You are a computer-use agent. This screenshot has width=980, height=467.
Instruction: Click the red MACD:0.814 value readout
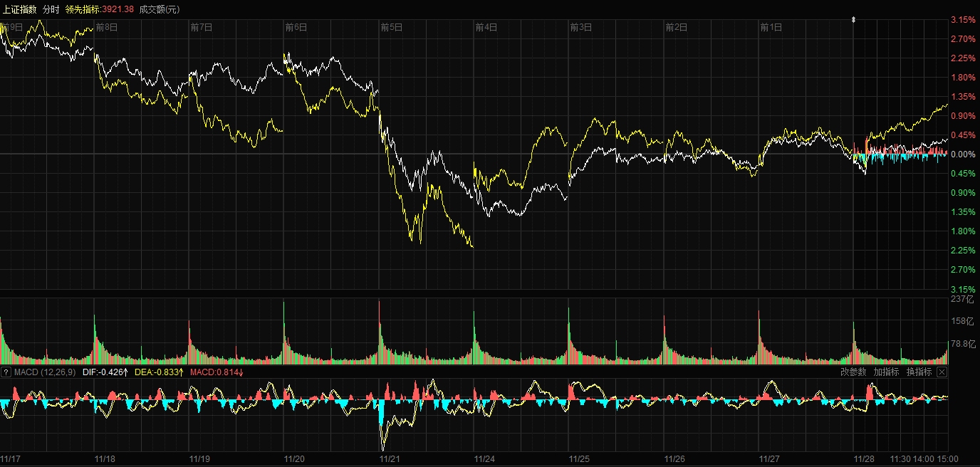pyautogui.click(x=217, y=372)
